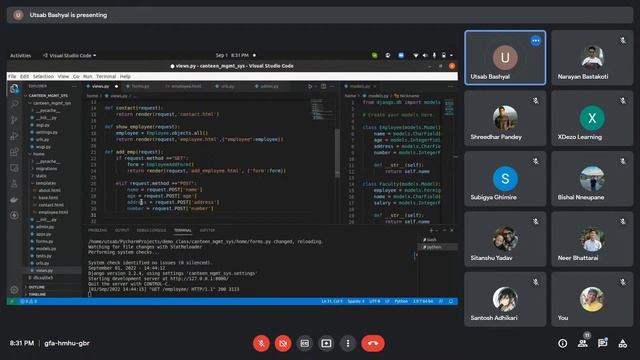The image size is (640, 360).
Task: Open the Meet activities shapes icon
Action: pos(622,344)
